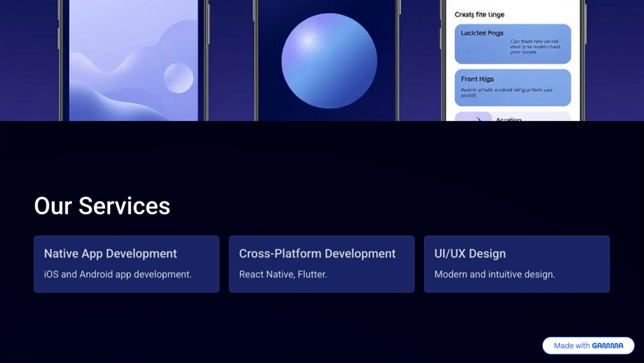Click the Lacictee Rings card in phone
This screenshot has width=644, height=363.
513,44
